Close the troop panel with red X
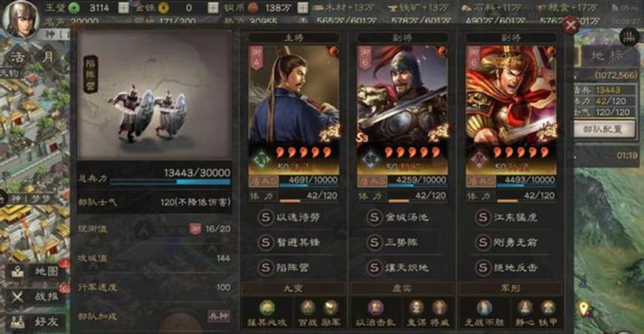This screenshot has width=644, height=334. [x=571, y=25]
